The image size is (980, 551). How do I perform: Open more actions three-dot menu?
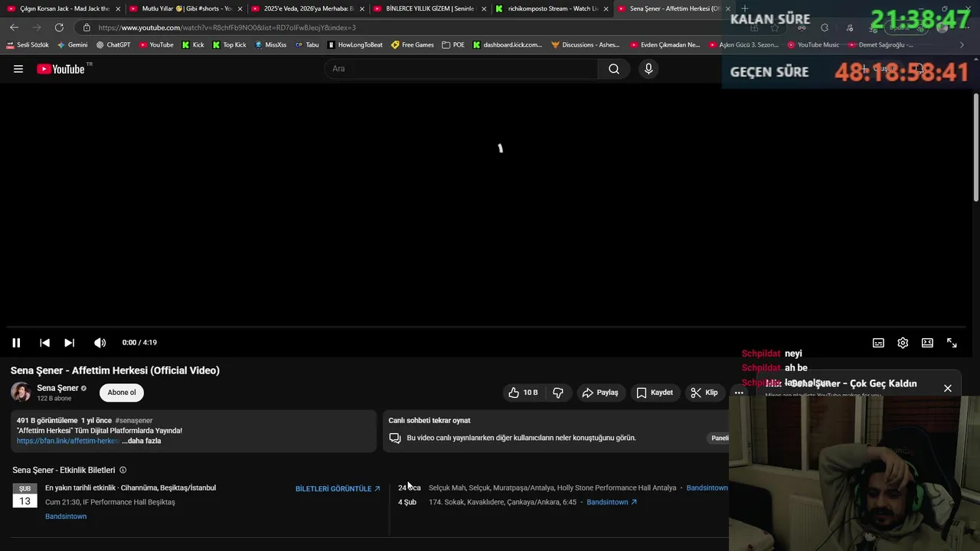tap(739, 393)
